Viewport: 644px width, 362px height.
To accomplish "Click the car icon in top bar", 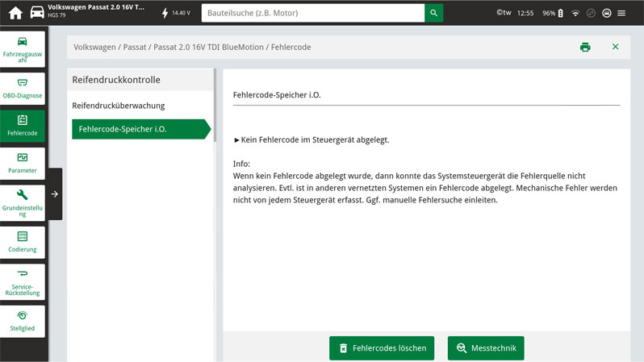I will 37,13.
